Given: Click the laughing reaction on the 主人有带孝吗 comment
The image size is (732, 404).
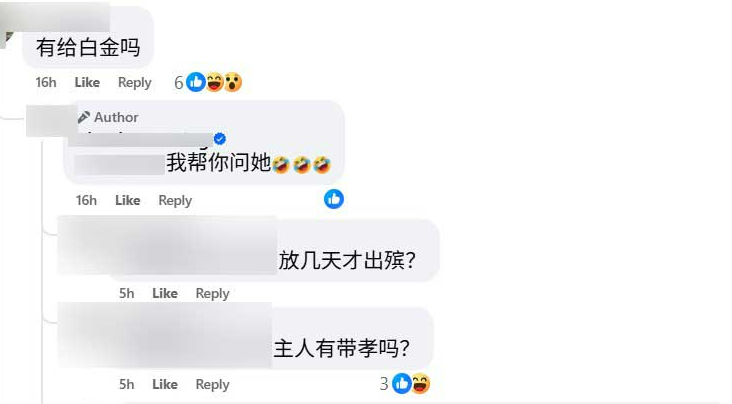Looking at the screenshot, I should 421,383.
